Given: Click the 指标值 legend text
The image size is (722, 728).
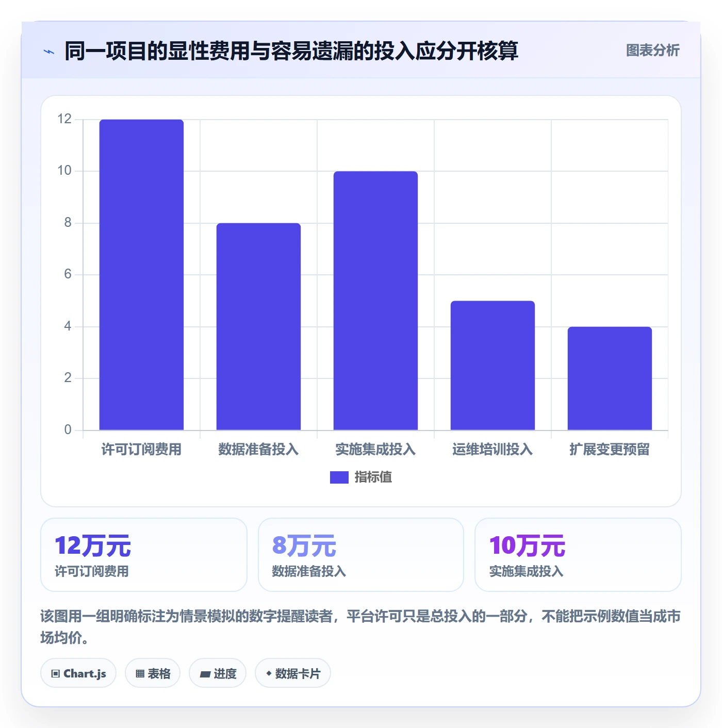Looking at the screenshot, I should click(x=373, y=477).
